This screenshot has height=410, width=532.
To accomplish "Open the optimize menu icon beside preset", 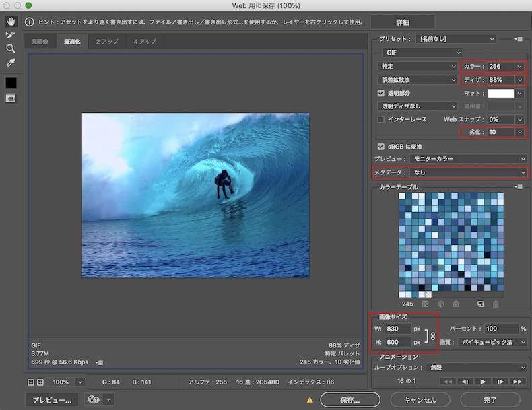I will 518,39.
